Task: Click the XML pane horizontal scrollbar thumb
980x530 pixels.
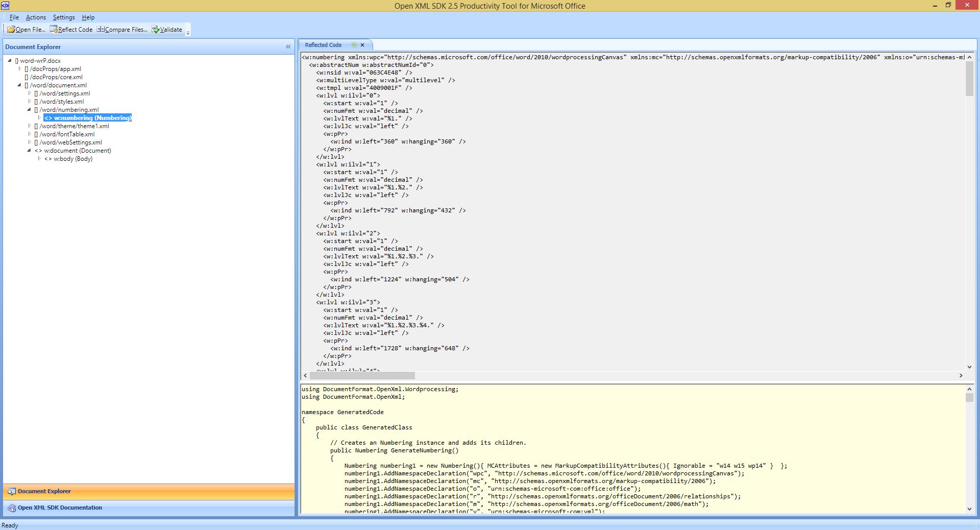Action: click(362, 375)
